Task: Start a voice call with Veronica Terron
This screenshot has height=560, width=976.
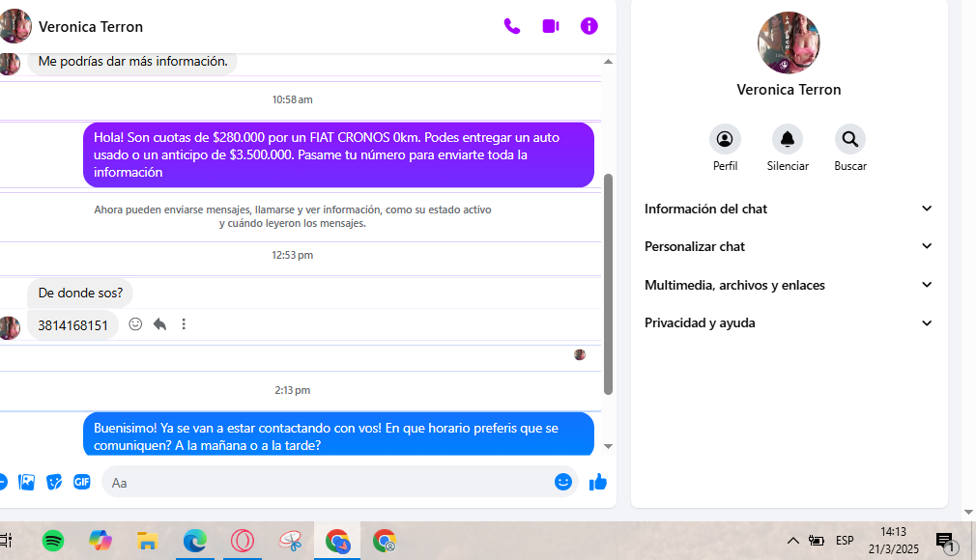Action: pyautogui.click(x=511, y=26)
